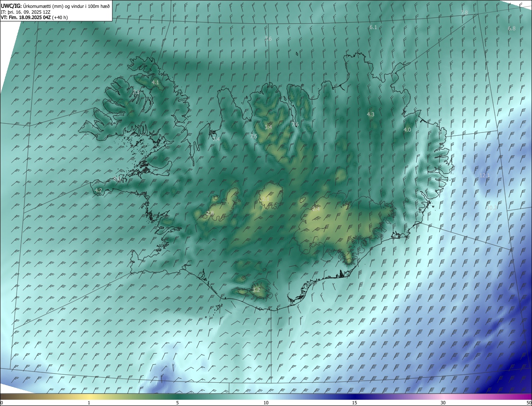Click the colorbar tick label 30
This screenshot has height=406, width=532.
coord(443,403)
